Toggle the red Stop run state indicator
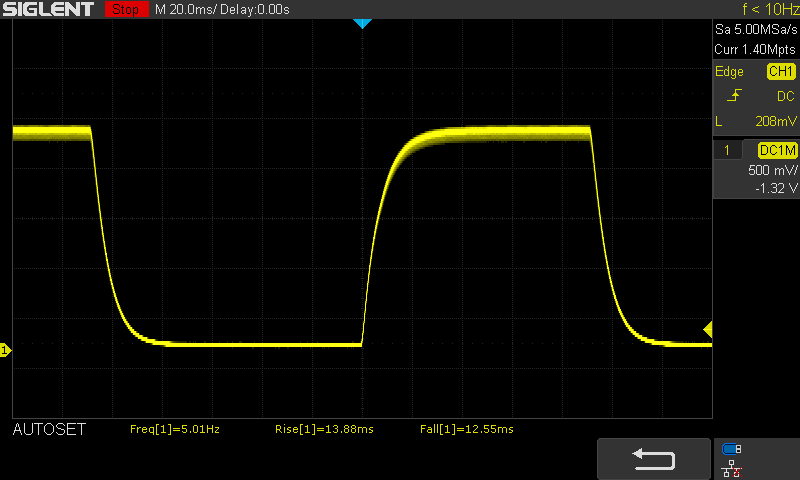The height and width of the screenshot is (480, 800). tap(124, 9)
